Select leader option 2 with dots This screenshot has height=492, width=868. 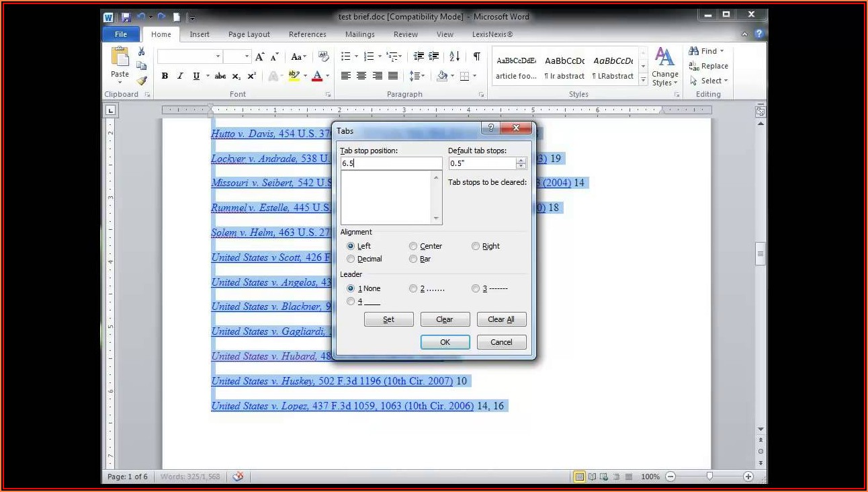point(413,288)
